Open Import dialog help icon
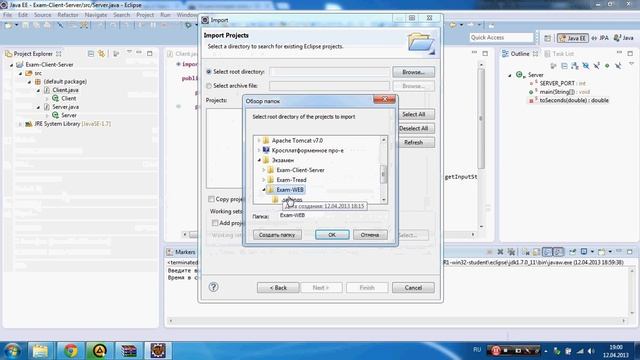 [x=213, y=287]
